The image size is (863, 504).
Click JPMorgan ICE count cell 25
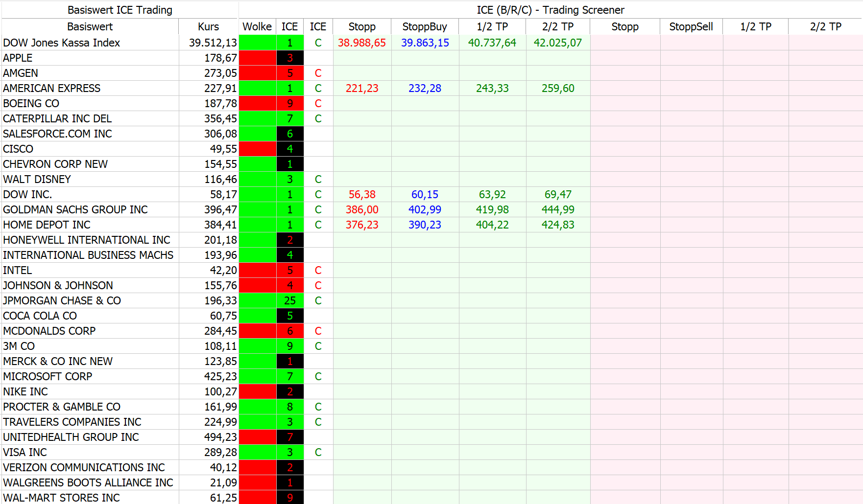(290, 300)
